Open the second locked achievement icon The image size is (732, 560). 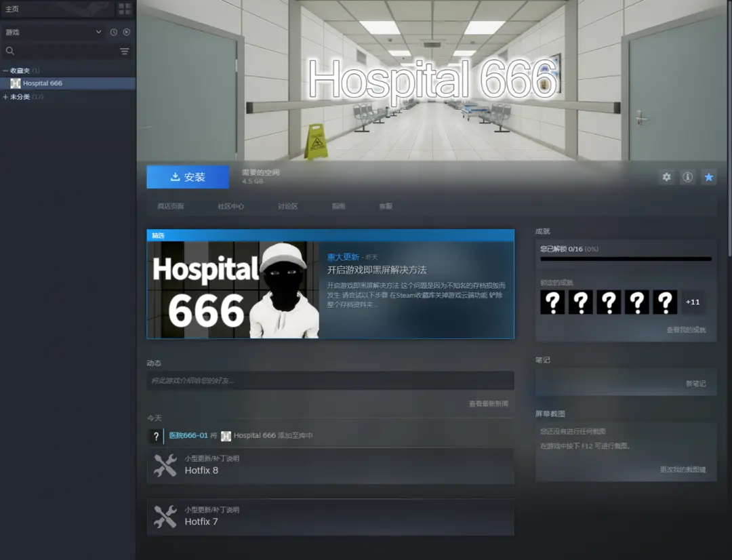(x=581, y=302)
